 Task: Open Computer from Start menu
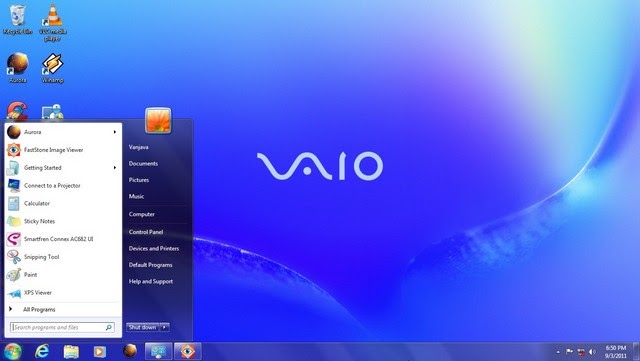coord(142,214)
